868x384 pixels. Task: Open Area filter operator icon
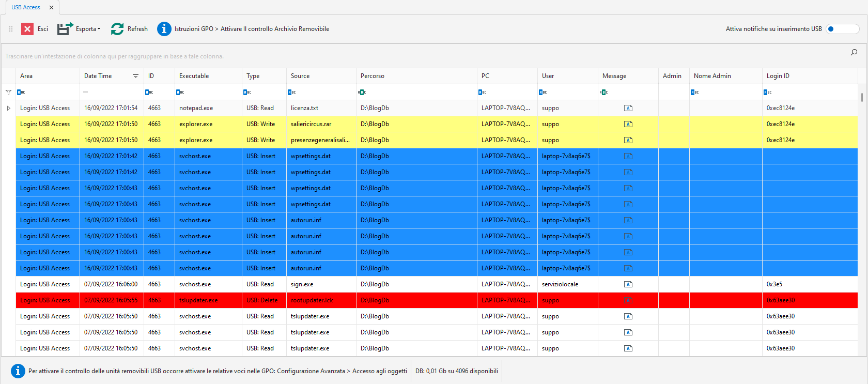(x=21, y=92)
